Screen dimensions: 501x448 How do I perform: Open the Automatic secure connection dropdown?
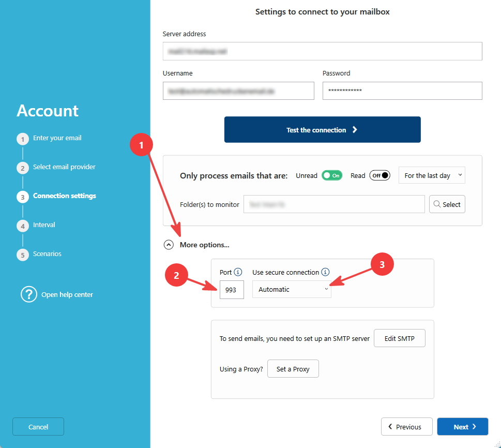[292, 289]
